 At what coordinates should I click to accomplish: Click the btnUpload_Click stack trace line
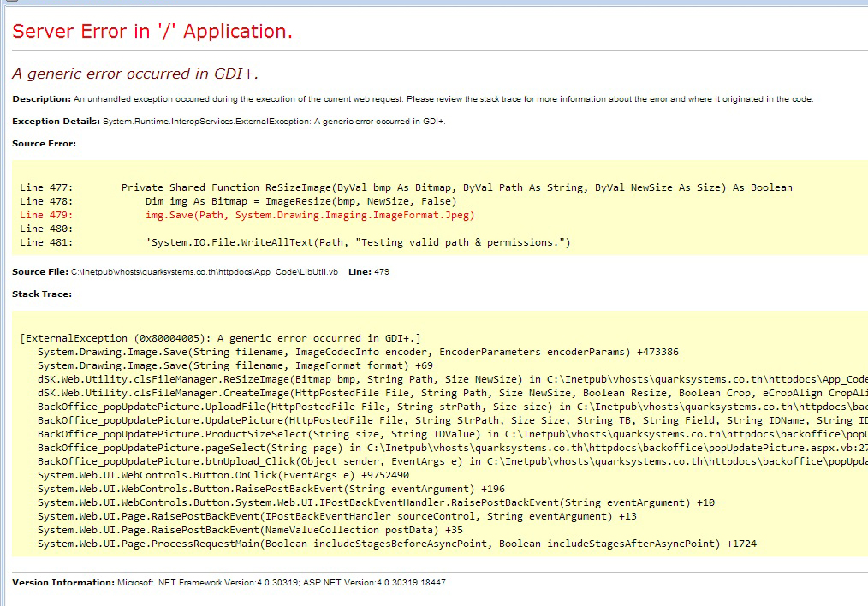click(445, 461)
